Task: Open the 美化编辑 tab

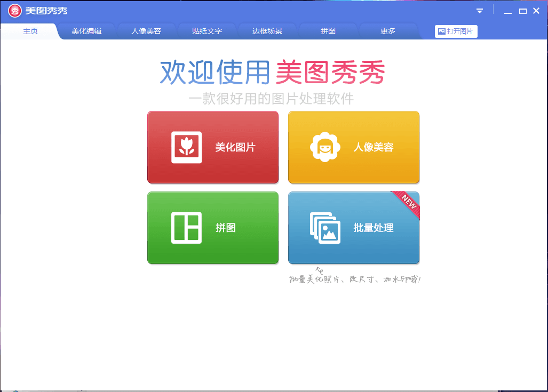Action: 86,31
